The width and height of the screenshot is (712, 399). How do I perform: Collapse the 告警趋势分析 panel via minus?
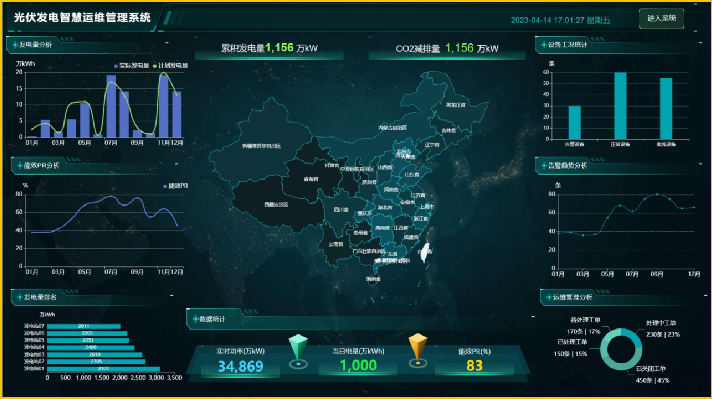coord(701,164)
